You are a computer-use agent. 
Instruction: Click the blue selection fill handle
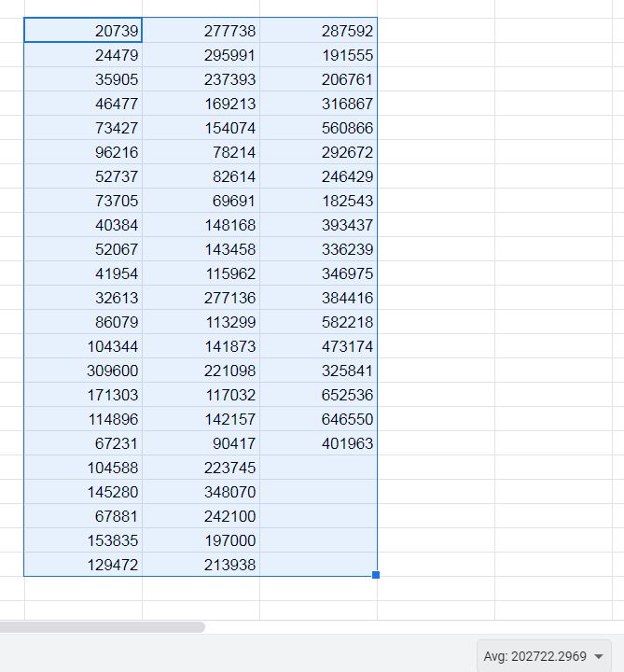coord(376,575)
